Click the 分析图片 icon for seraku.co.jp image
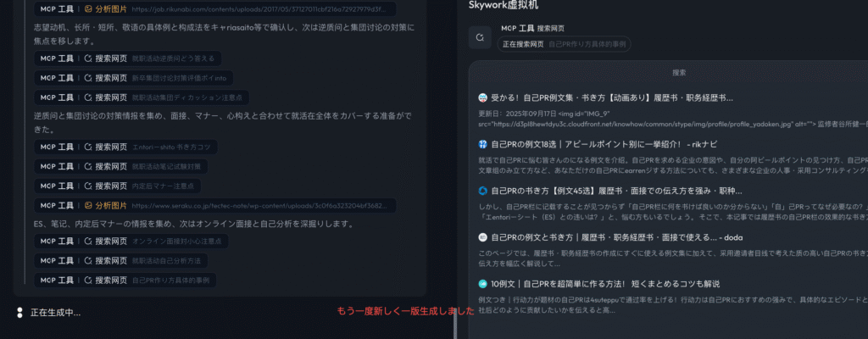Screen dimensions: 868x339 click(89, 205)
